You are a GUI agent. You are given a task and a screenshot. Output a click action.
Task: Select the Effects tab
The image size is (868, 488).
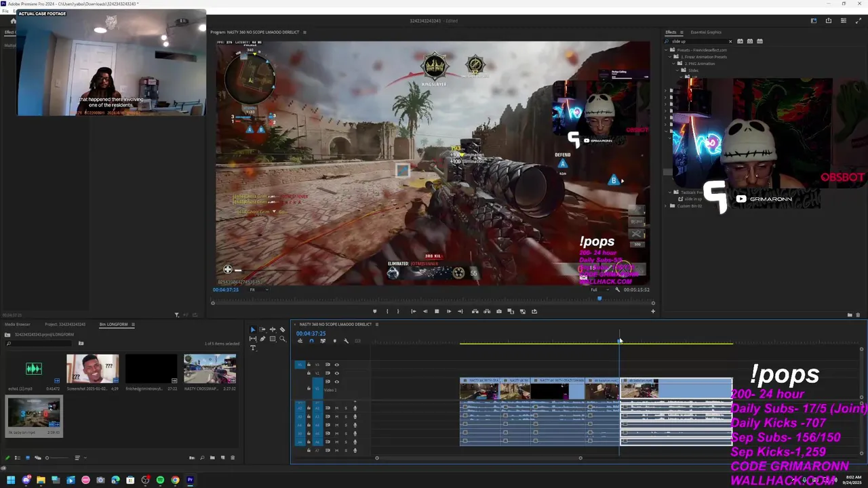click(671, 32)
